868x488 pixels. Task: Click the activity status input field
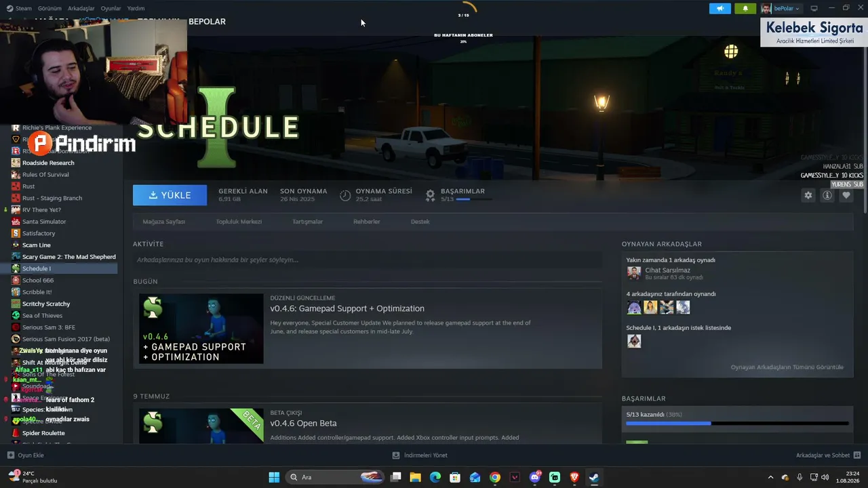[368, 260]
